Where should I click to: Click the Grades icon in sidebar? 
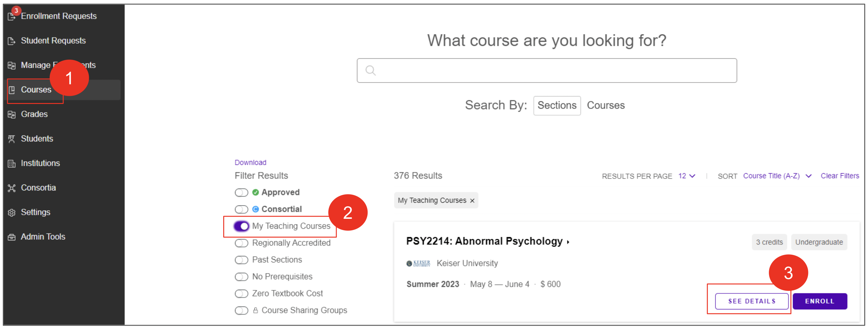12,114
